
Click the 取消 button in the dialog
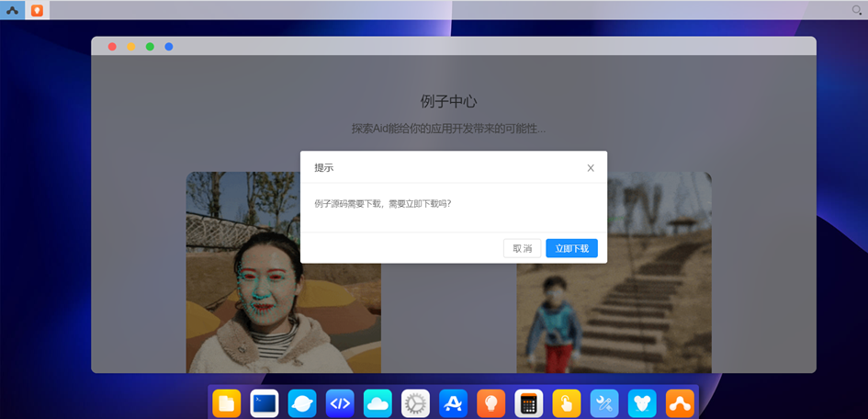click(522, 248)
